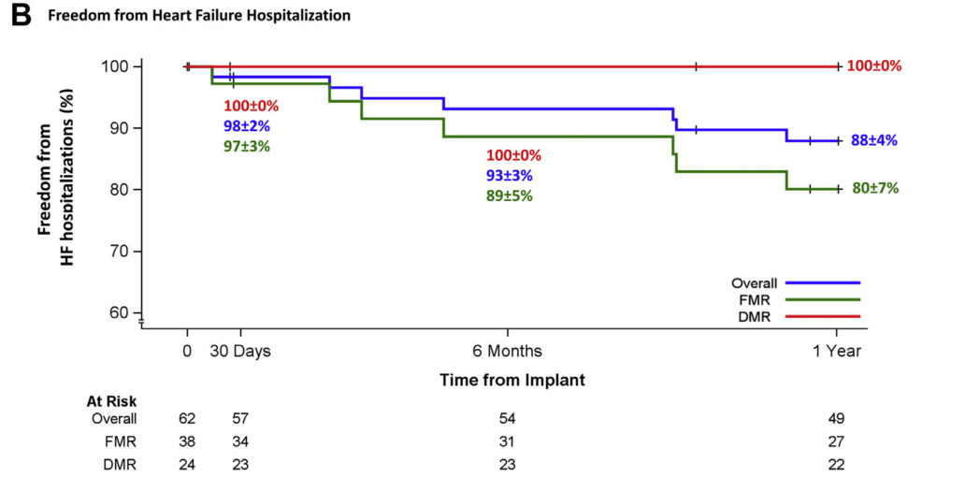Click the 89±5% green six-month value
This screenshot has width=980, height=491.
pos(509,196)
